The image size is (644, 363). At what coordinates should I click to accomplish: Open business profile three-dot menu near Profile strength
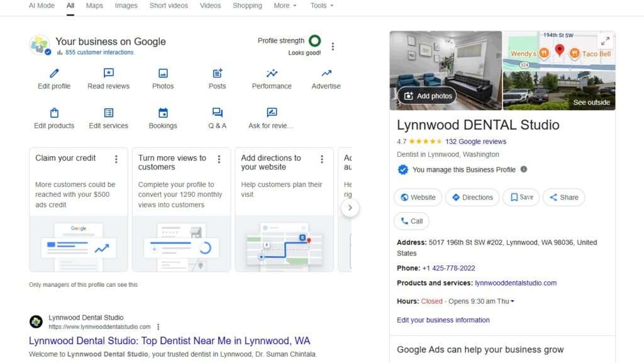click(333, 47)
